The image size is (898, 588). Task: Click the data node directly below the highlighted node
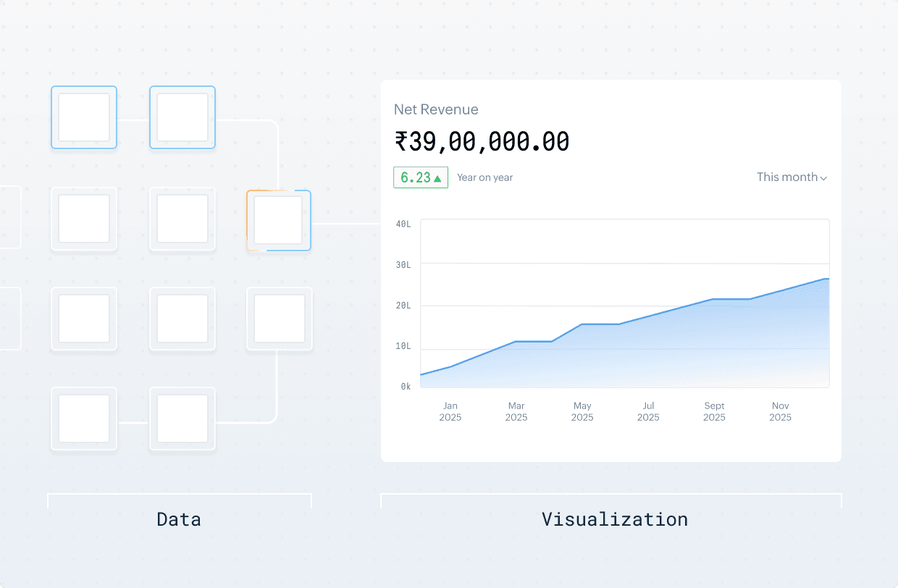280,319
